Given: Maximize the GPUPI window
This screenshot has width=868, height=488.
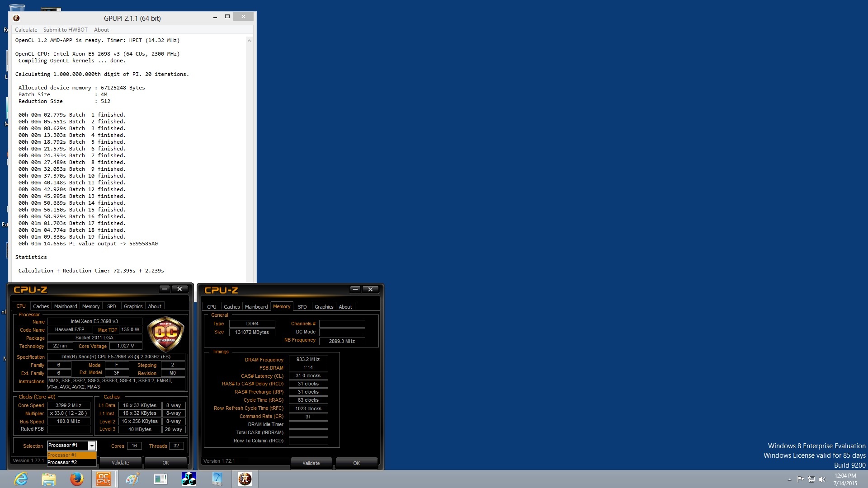Looking at the screenshot, I should click(227, 17).
